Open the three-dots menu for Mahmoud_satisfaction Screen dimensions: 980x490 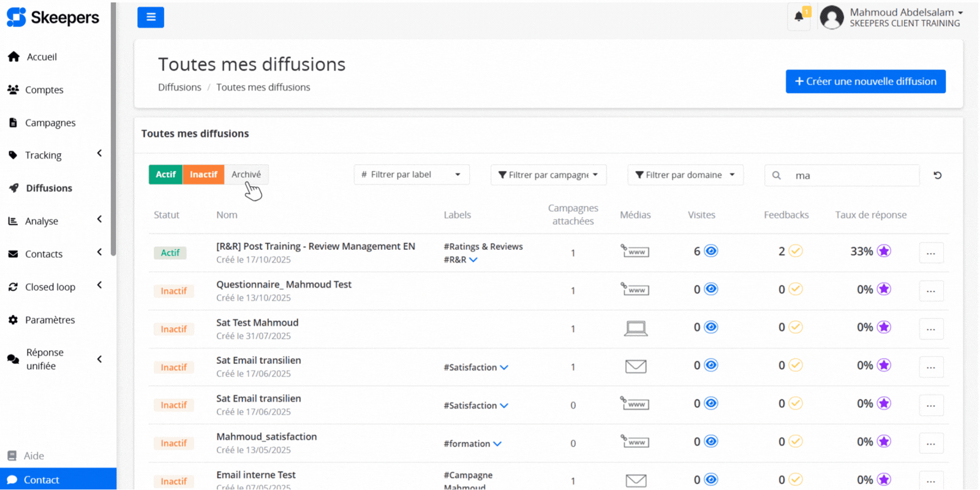(x=930, y=443)
